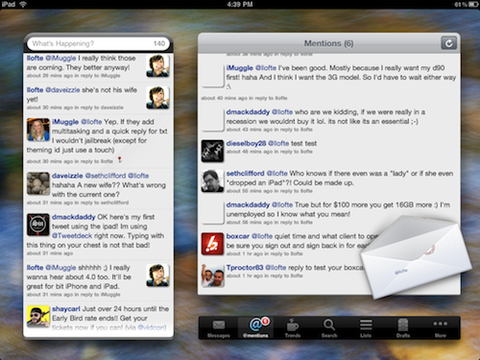Screen dimensions: 480x360
Task: Tap the envelope icon over the Mentions panel
Action: pos(416,257)
